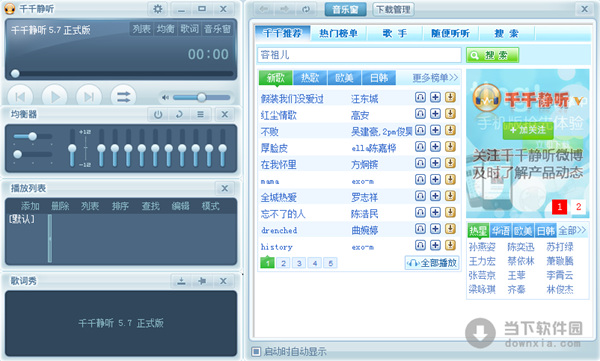Open 排序 menu in playlist
The height and width of the screenshot is (361, 600).
coord(120,206)
